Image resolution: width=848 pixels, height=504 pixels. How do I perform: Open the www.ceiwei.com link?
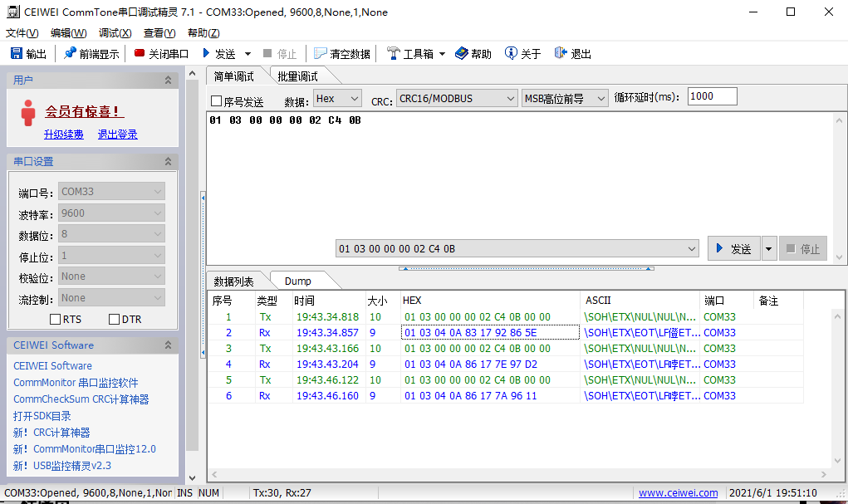click(x=678, y=492)
